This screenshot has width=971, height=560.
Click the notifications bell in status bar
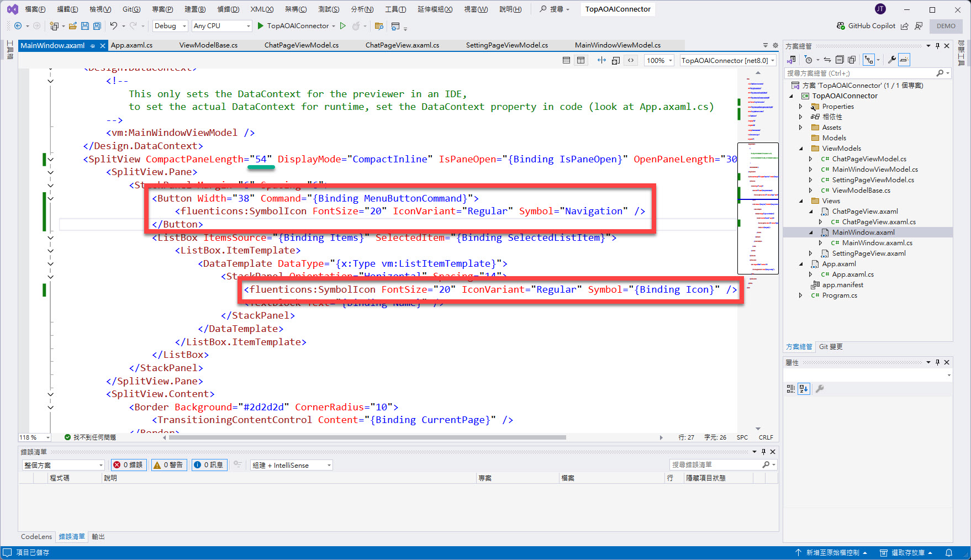tap(949, 553)
